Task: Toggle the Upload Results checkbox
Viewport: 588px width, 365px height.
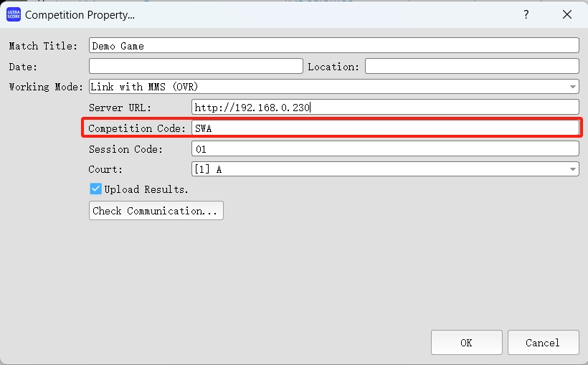Action: [x=95, y=189]
